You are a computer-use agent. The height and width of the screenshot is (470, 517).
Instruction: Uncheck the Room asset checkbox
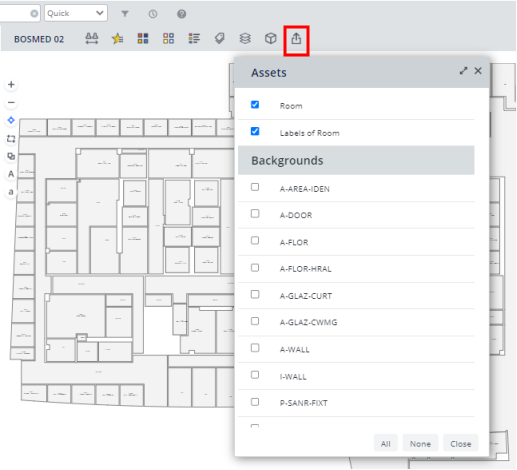click(255, 105)
